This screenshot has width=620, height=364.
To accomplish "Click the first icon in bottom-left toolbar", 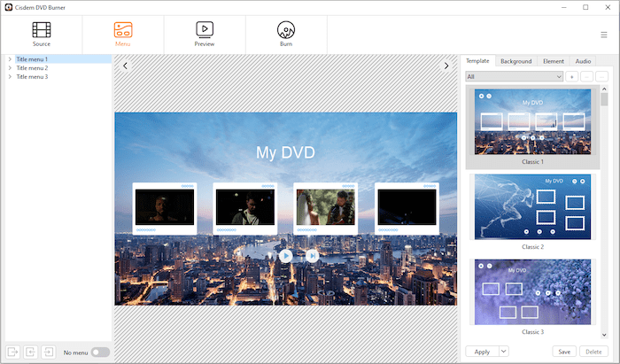I will click(x=12, y=352).
